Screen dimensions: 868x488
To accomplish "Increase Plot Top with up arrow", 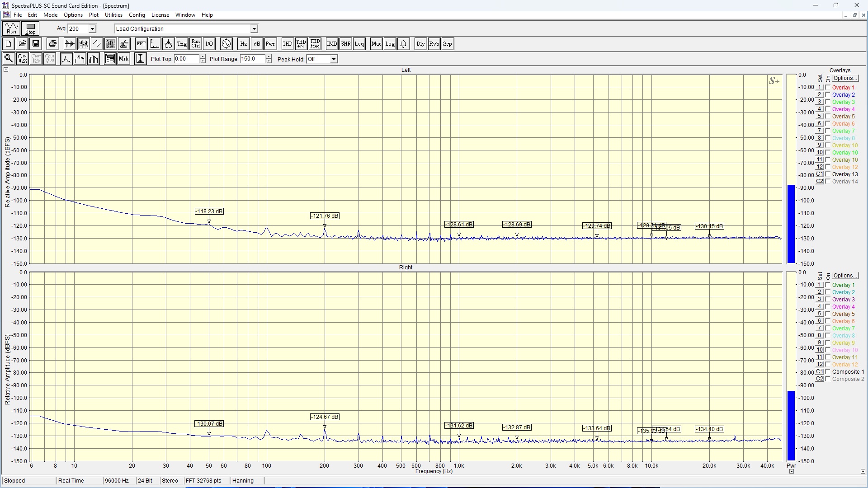I will point(203,56).
